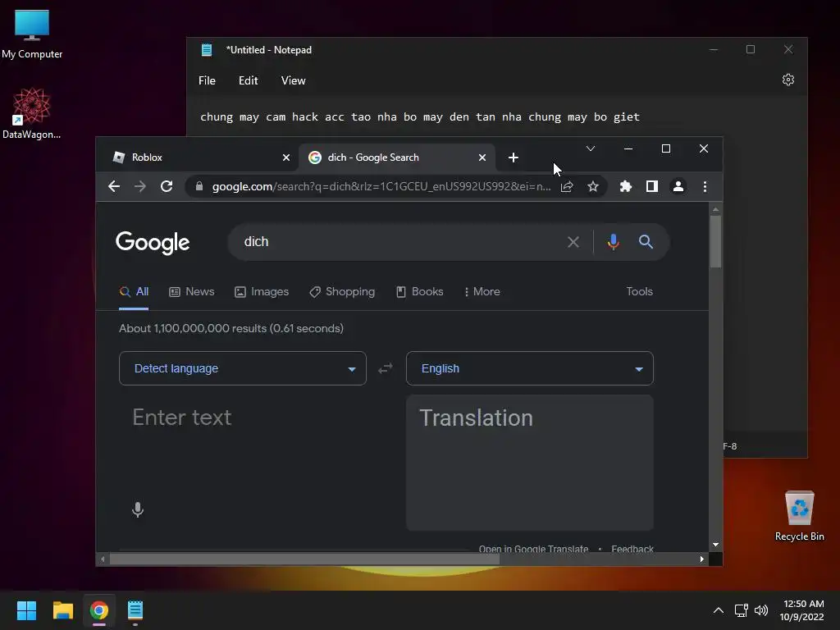Click the results count text

(231, 328)
